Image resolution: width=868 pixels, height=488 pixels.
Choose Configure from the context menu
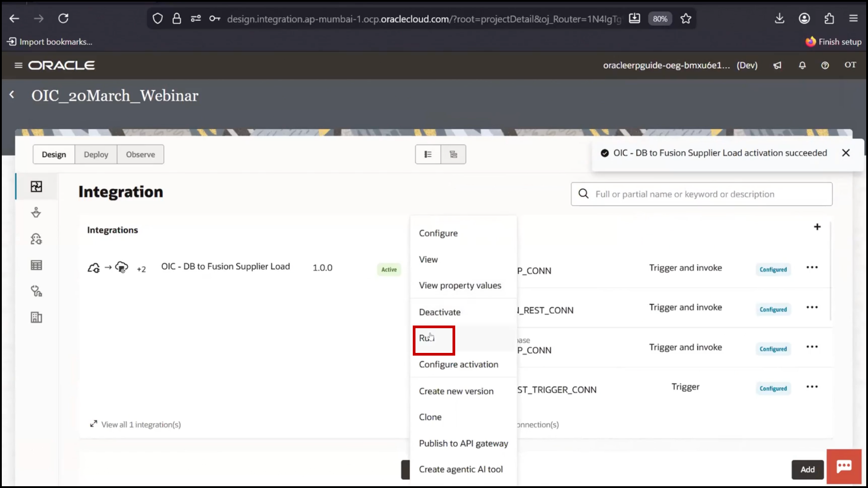[463, 233]
